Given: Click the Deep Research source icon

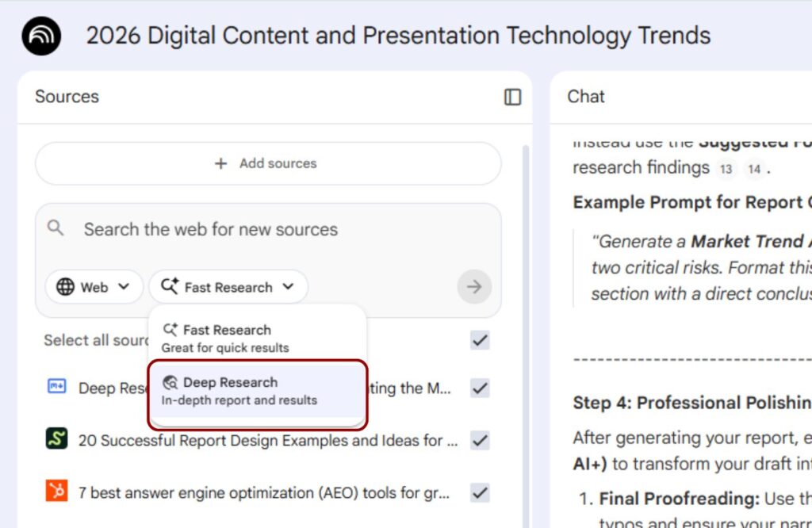Looking at the screenshot, I should point(56,387).
